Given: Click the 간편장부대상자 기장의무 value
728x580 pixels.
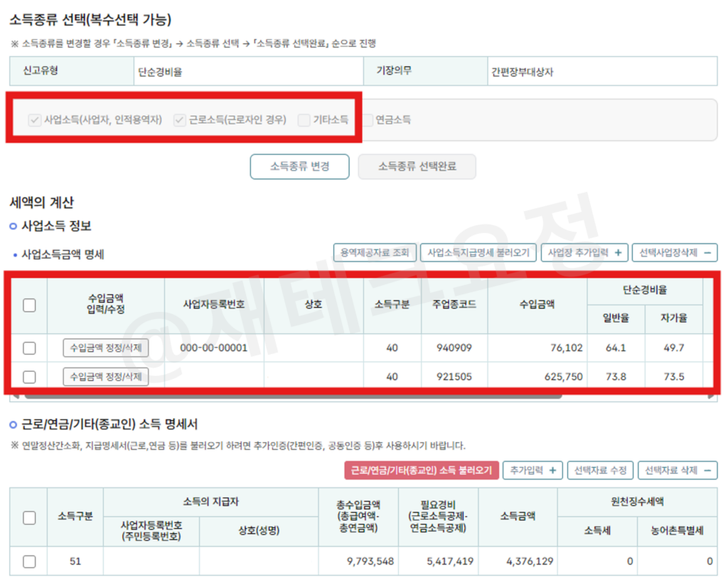Looking at the screenshot, I should [523, 72].
